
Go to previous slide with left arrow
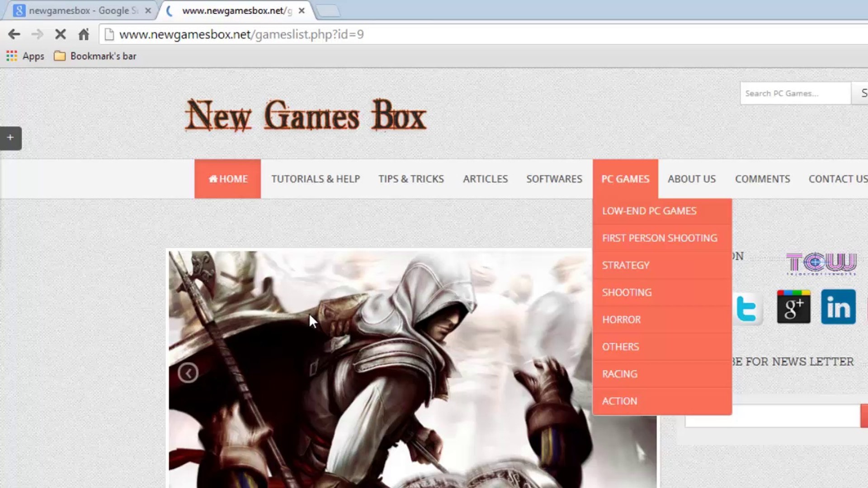coord(188,373)
